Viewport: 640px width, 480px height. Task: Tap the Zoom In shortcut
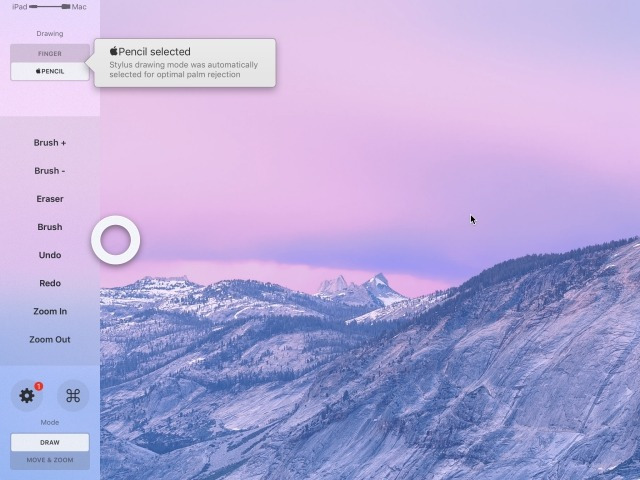point(50,311)
